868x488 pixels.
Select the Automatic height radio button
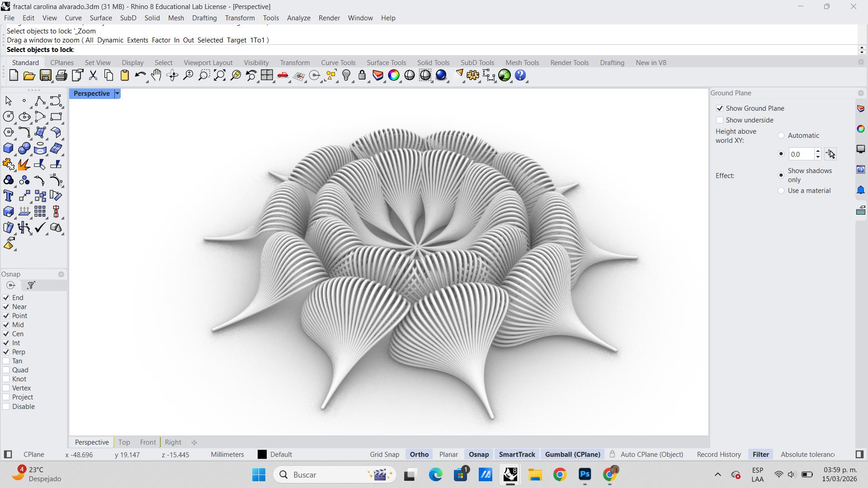pos(781,136)
